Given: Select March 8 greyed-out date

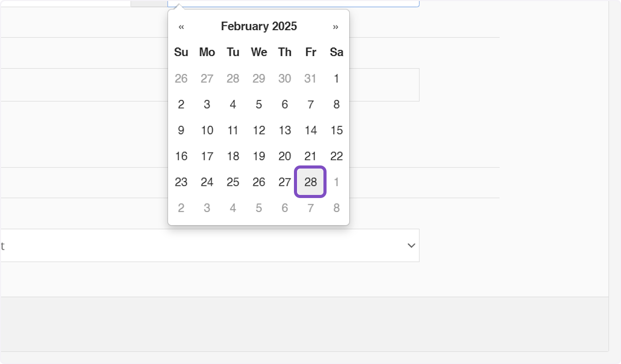Looking at the screenshot, I should [x=336, y=208].
